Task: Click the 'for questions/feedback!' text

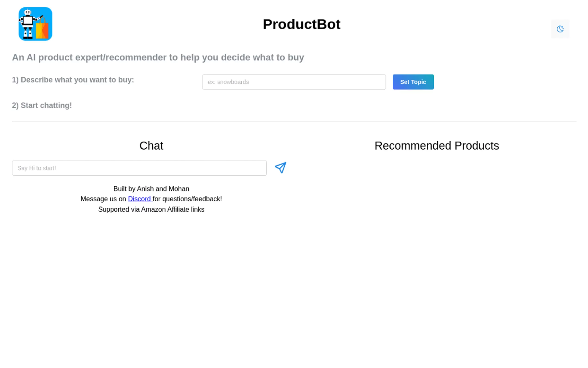Action: 188,199
